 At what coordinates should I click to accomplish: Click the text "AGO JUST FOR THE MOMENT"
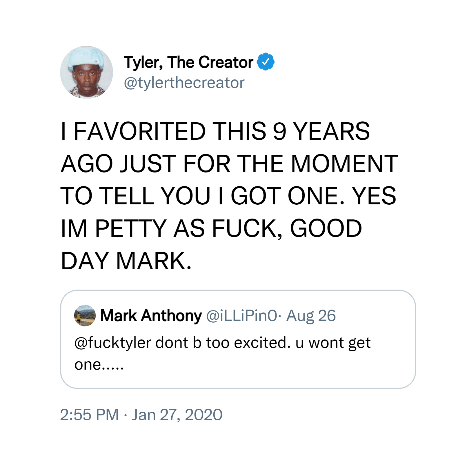pyautogui.click(x=229, y=164)
